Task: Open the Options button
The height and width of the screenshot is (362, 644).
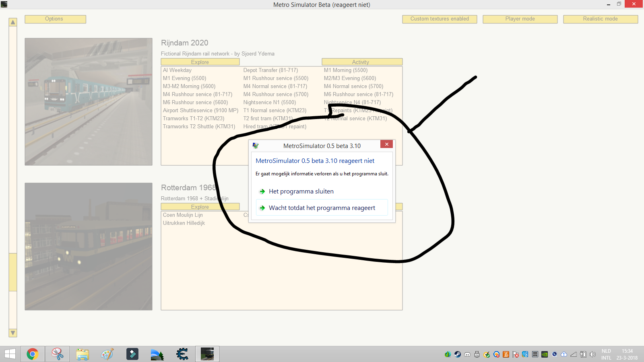Action: (56, 19)
